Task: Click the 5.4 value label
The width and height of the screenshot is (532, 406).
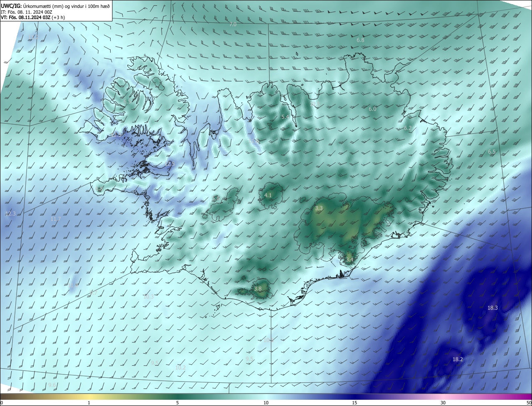Action: point(285,117)
